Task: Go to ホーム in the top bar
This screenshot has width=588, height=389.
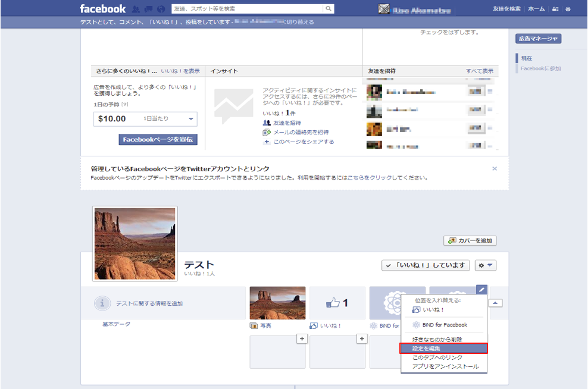Action: click(536, 8)
